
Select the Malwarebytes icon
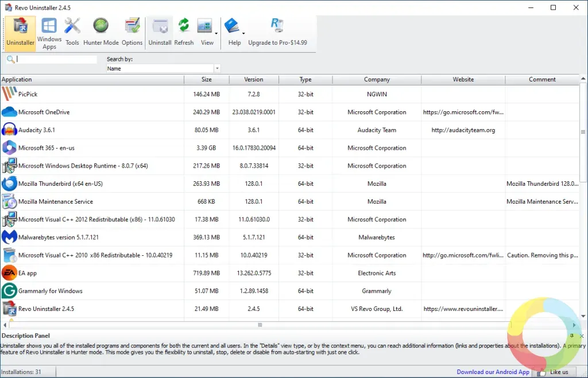point(9,237)
